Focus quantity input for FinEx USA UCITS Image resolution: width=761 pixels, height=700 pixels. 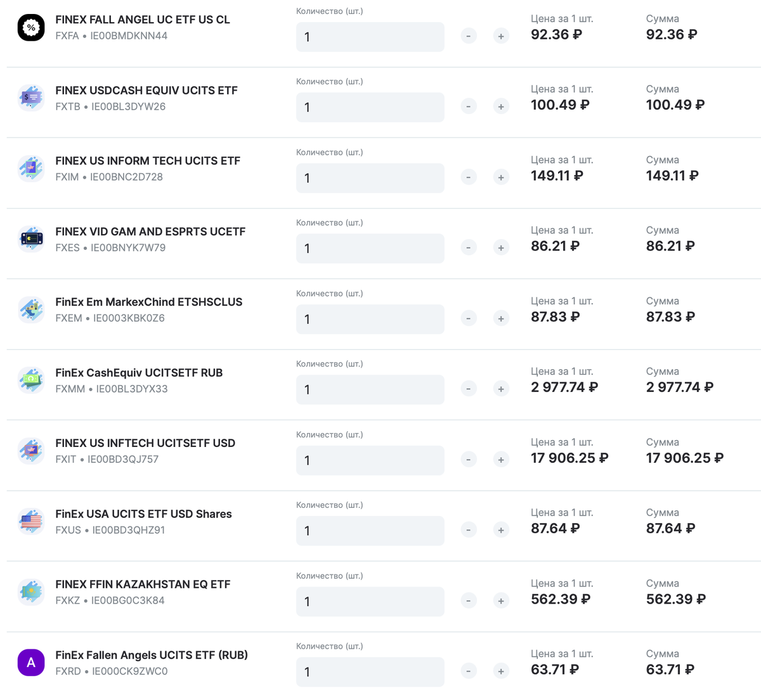[x=370, y=531]
